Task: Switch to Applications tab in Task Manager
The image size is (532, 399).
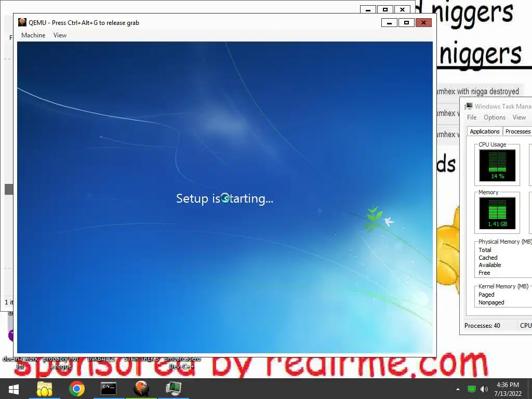Action: click(x=485, y=131)
